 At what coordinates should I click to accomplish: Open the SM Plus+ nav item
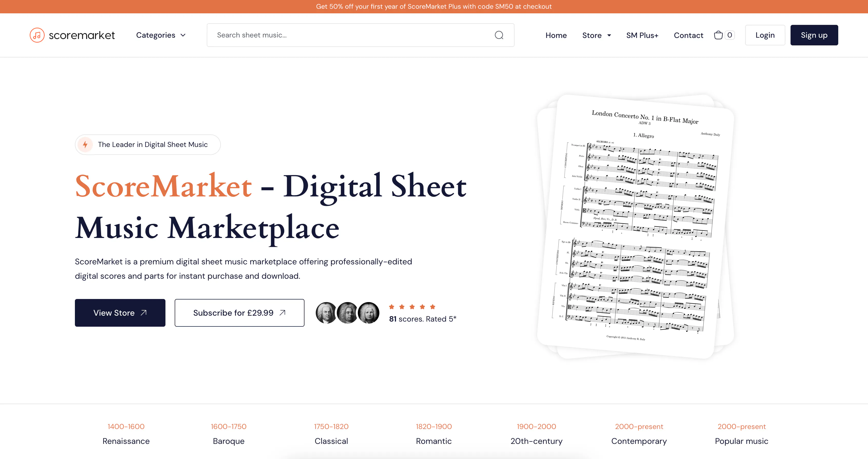tap(642, 35)
